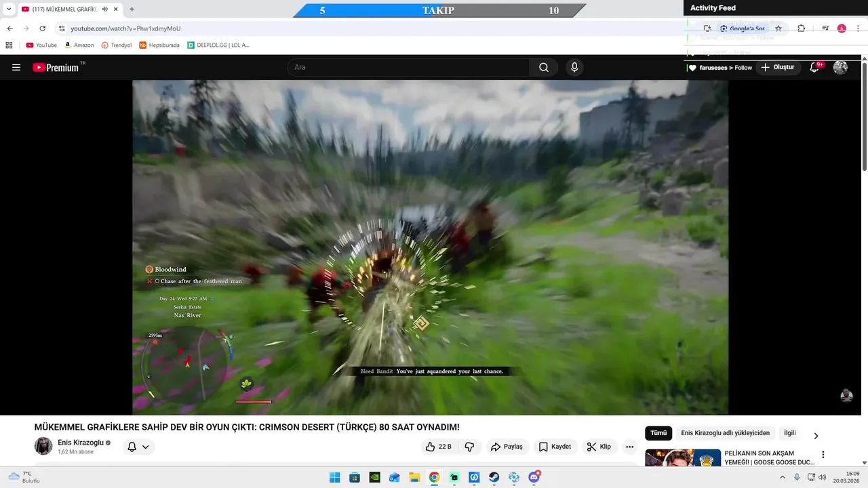Open Enis Kirazoglu channel name link

[81, 443]
